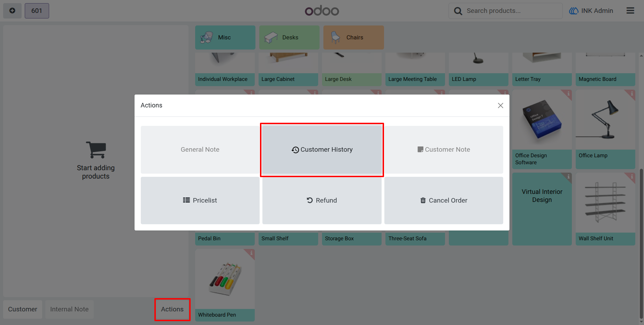This screenshot has height=325, width=644.
Task: Add Storage Box product
Action: [352, 239]
